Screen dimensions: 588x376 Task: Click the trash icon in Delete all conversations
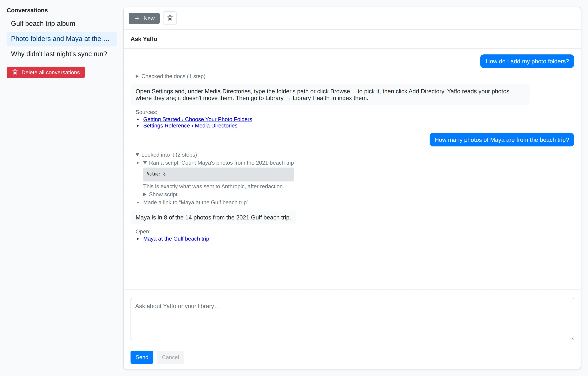coord(15,73)
